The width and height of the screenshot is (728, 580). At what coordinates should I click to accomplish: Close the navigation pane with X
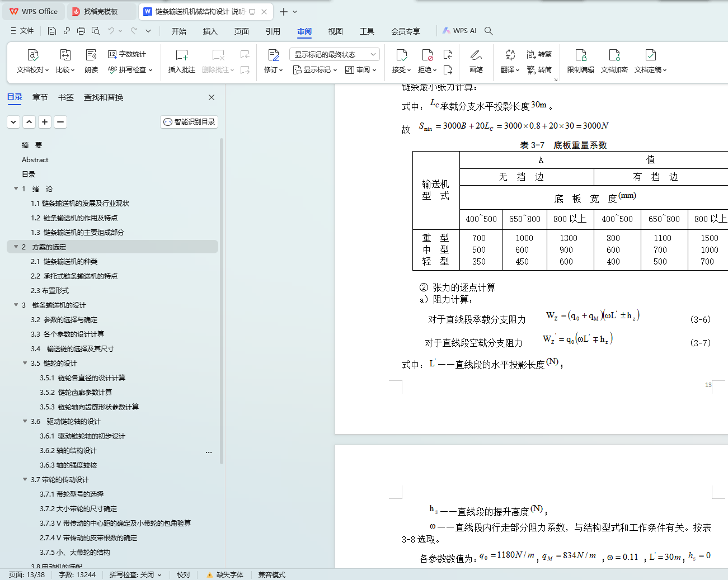click(x=212, y=97)
